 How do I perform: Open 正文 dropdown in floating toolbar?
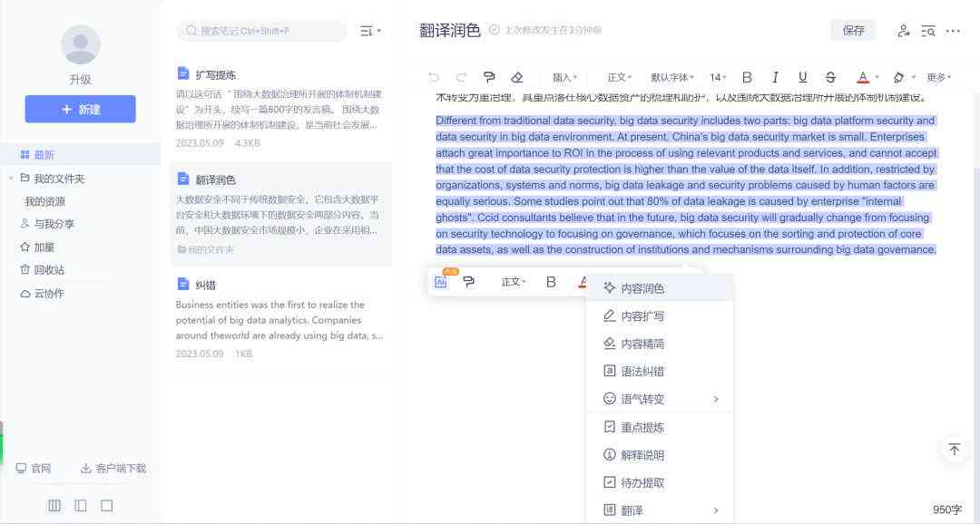(x=513, y=282)
